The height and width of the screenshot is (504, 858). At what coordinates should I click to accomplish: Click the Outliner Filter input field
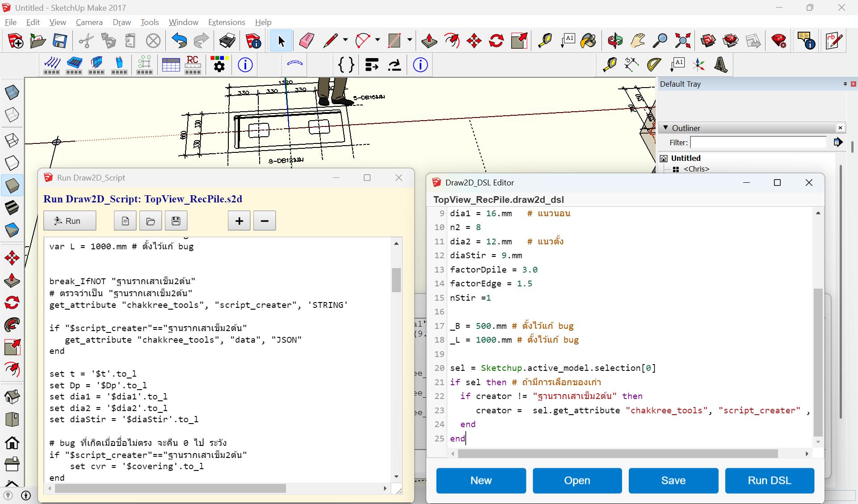tap(758, 143)
